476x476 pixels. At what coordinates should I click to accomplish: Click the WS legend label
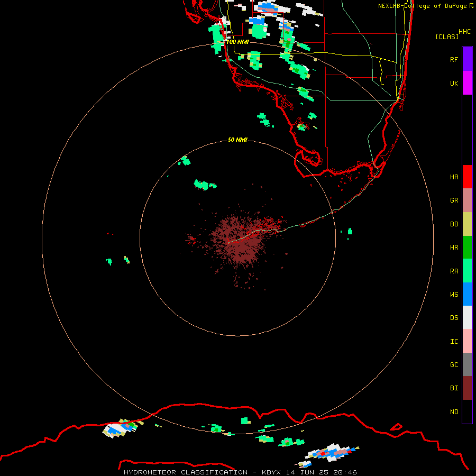point(454,294)
